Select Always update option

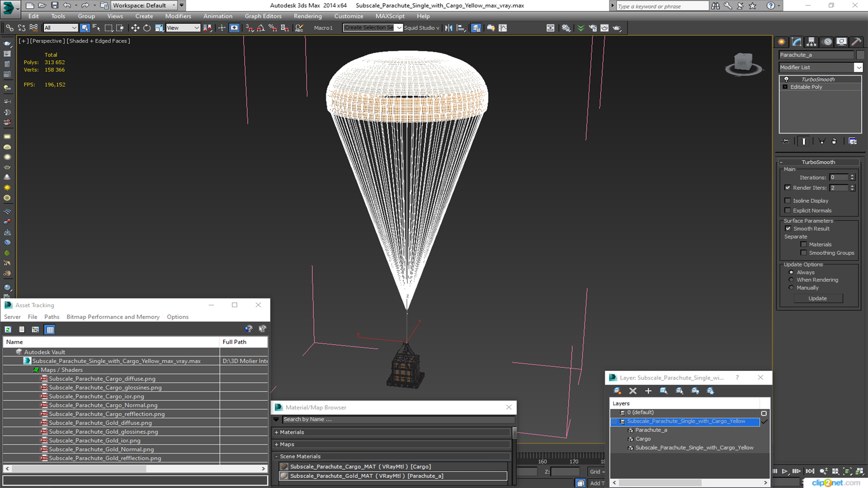click(x=791, y=272)
